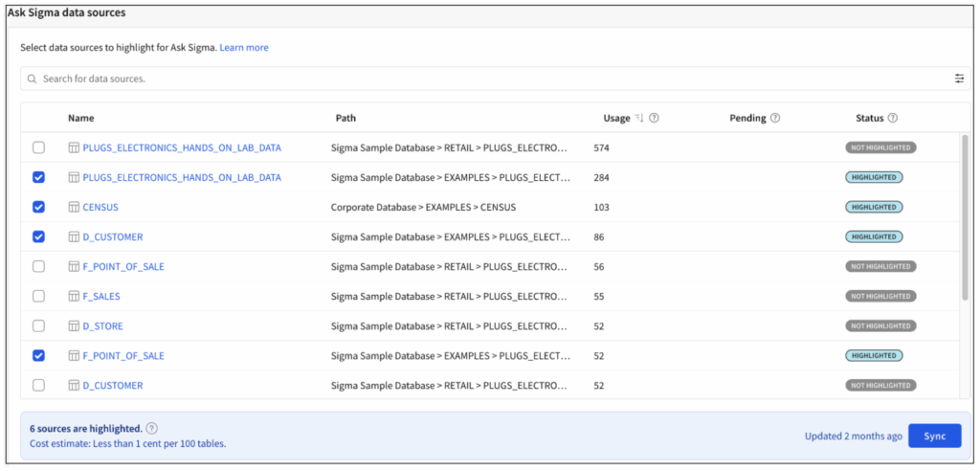The image size is (980, 471).
Task: Click the table's vertical scrollbar
Action: pyautogui.click(x=965, y=220)
